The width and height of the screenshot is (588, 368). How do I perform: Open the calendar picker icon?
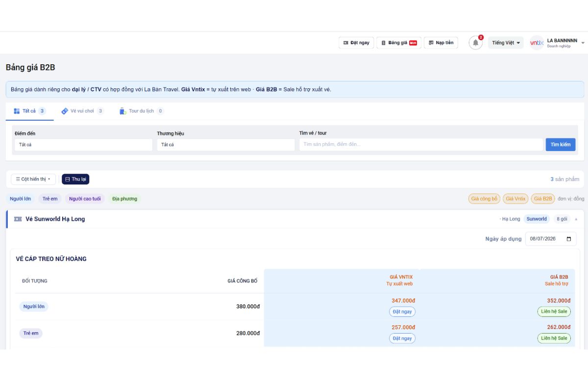pos(569,239)
